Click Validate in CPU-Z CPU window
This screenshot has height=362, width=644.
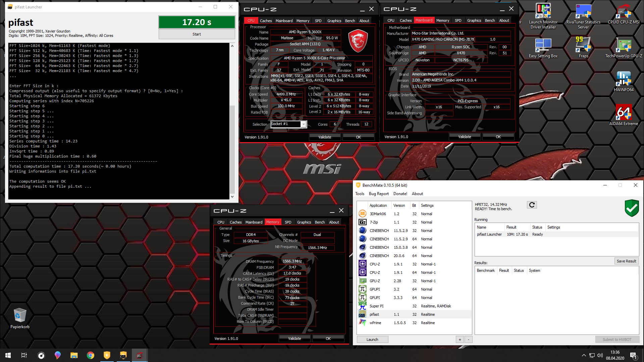(x=325, y=137)
